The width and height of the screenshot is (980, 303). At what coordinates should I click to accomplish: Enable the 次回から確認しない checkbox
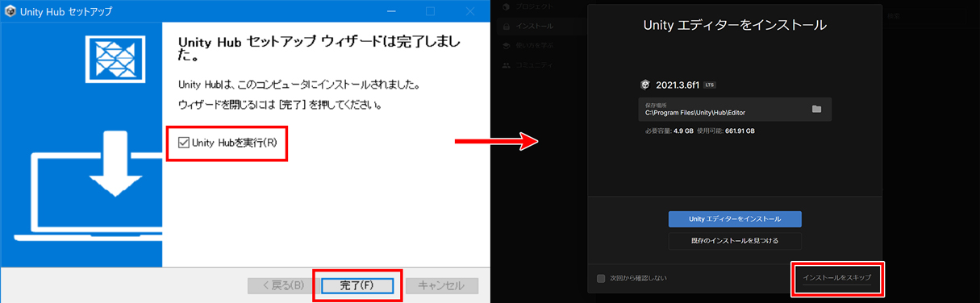coord(601,279)
